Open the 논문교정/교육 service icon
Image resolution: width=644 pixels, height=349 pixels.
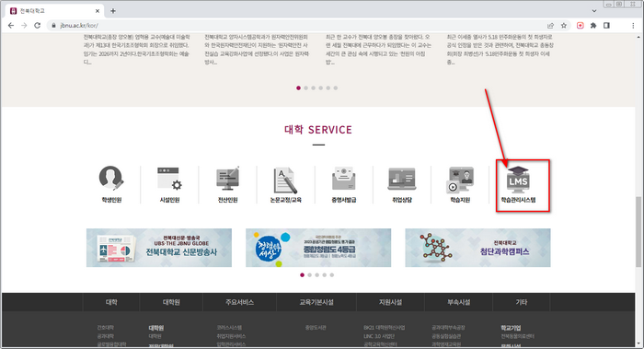coord(286,184)
